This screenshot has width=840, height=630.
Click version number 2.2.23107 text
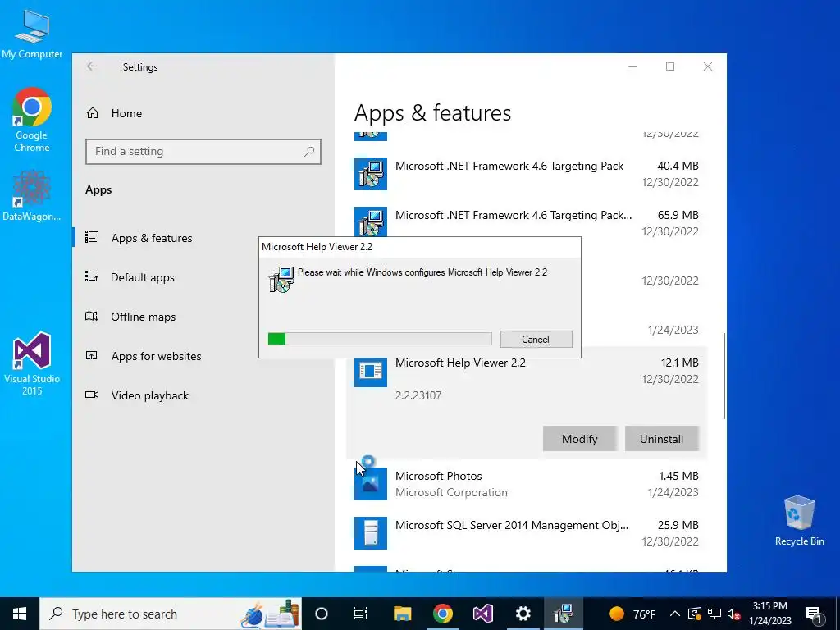[418, 395]
